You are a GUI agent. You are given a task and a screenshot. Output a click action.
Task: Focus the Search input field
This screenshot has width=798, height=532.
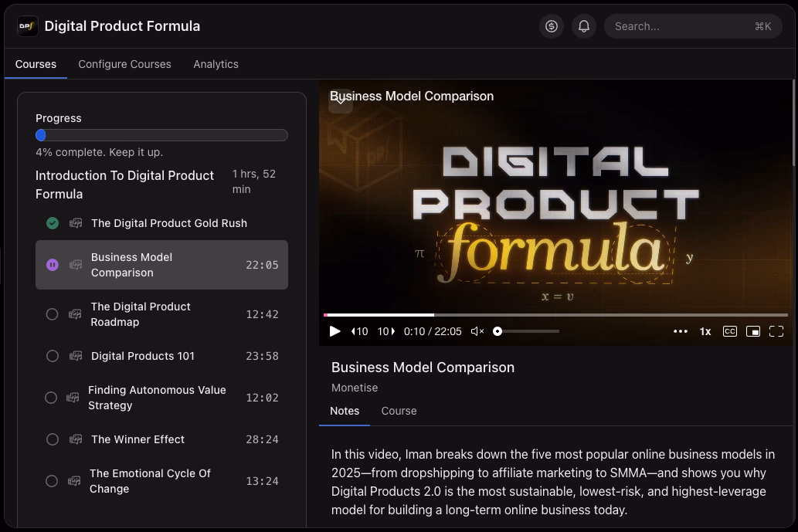coord(680,26)
